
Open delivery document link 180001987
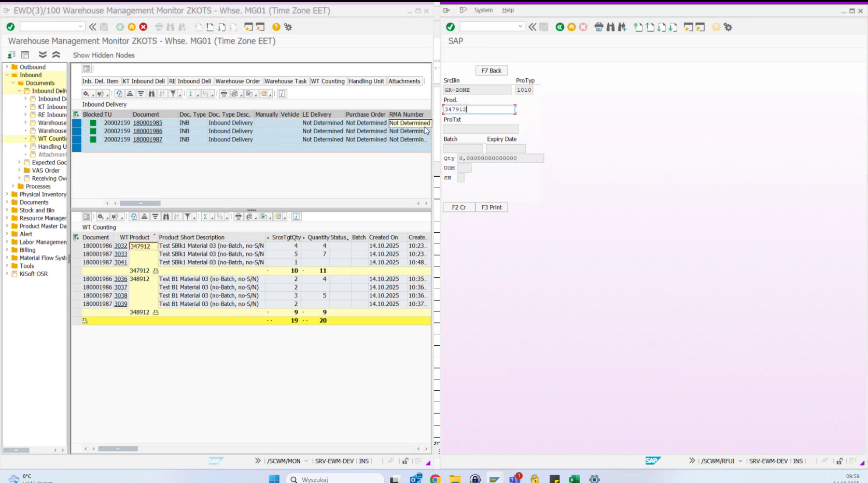[x=148, y=139]
